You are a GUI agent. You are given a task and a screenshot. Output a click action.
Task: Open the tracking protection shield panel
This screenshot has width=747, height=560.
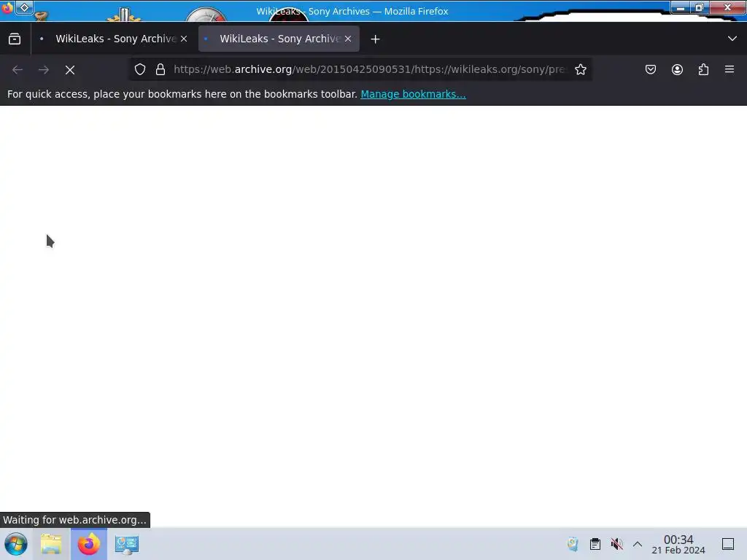coord(140,69)
